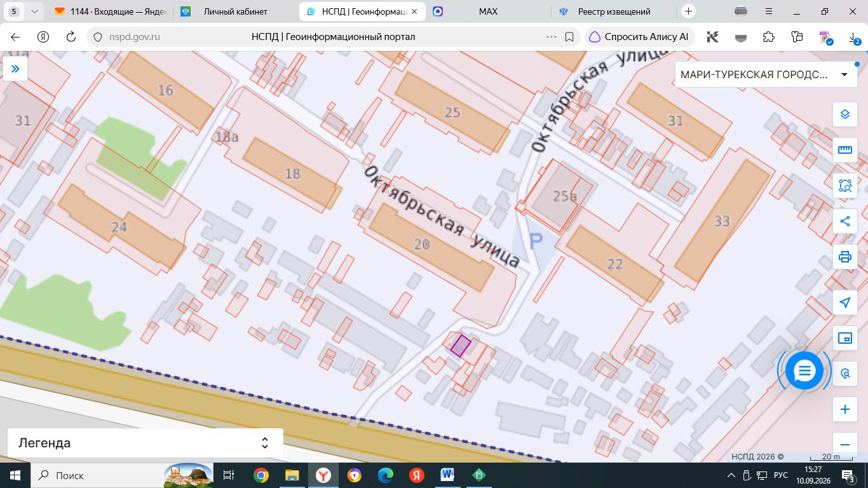Click the parking P marker

[x=536, y=240]
